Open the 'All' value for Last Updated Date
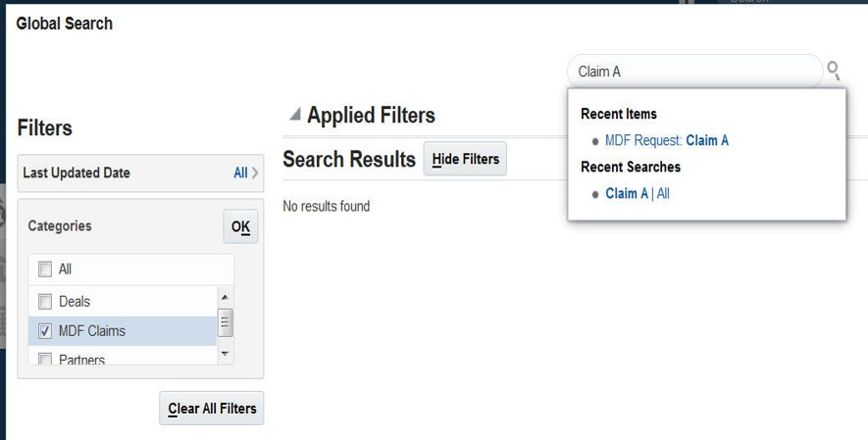This screenshot has width=868, height=440. click(240, 173)
